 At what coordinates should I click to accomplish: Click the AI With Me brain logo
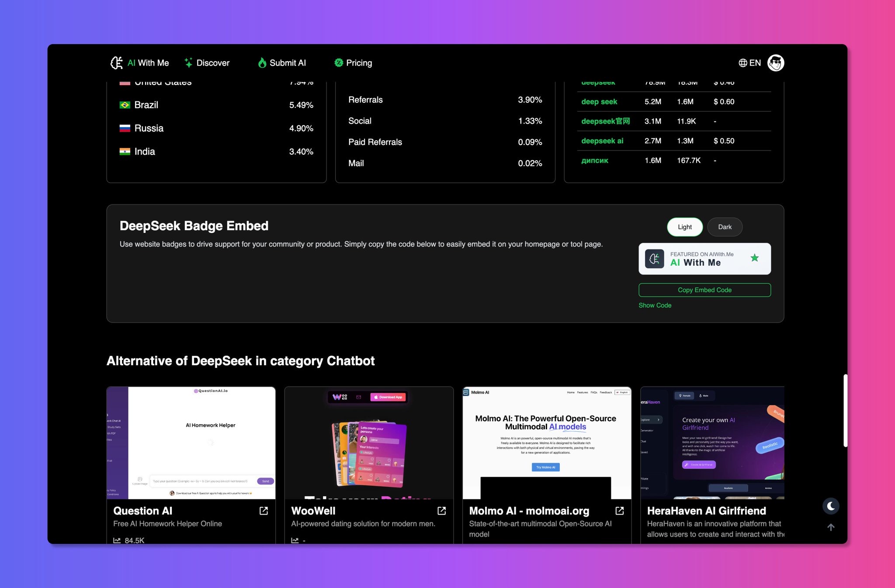[117, 63]
